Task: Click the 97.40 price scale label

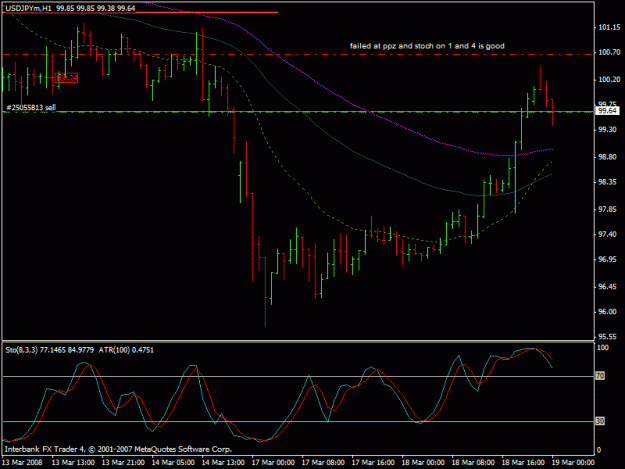Action: (x=609, y=234)
